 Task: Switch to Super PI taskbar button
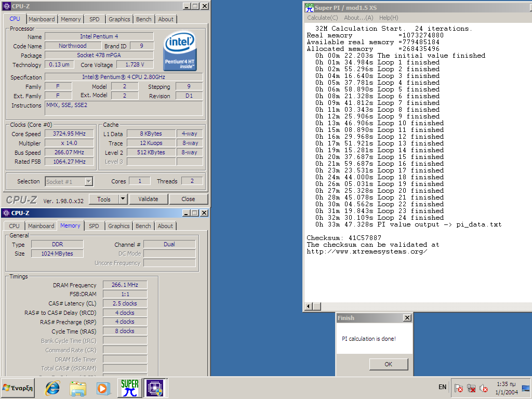click(130, 388)
